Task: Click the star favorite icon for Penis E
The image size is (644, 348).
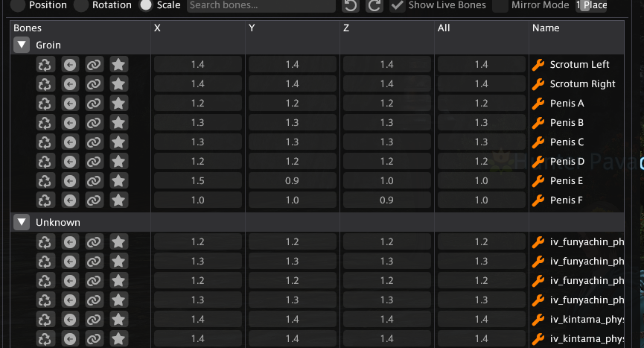Action: click(x=118, y=180)
